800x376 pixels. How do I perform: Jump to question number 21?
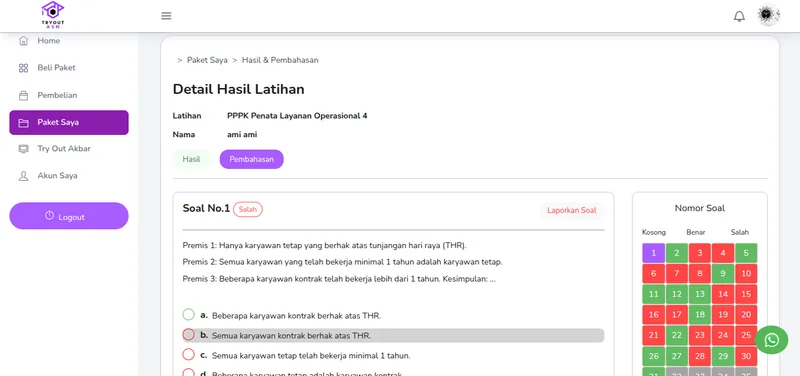tap(654, 336)
